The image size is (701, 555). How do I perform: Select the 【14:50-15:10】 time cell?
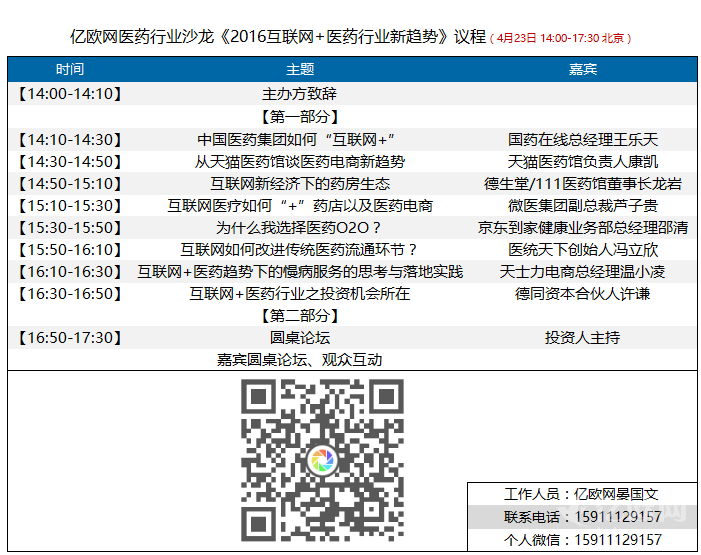70,184
